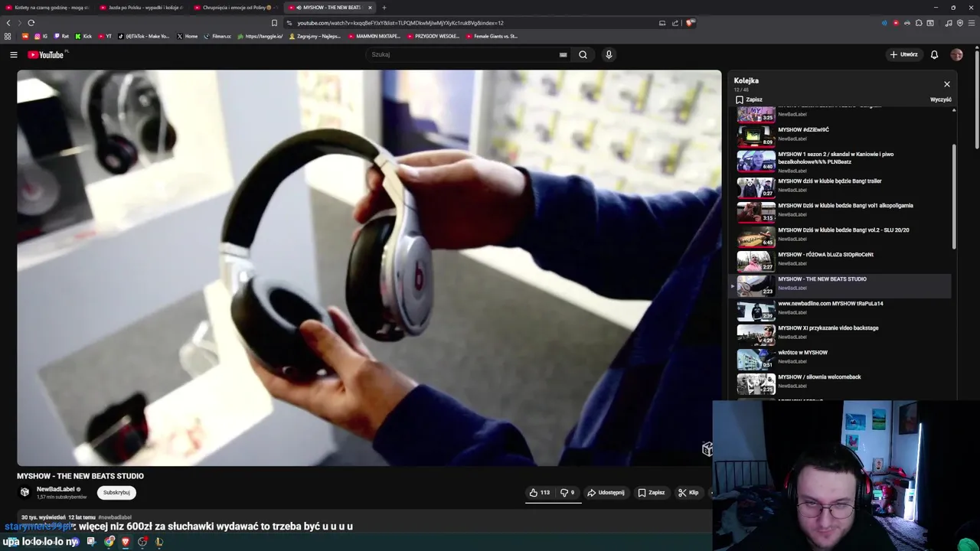Focus the Szukaj search field
980x551 pixels.
coord(463,54)
